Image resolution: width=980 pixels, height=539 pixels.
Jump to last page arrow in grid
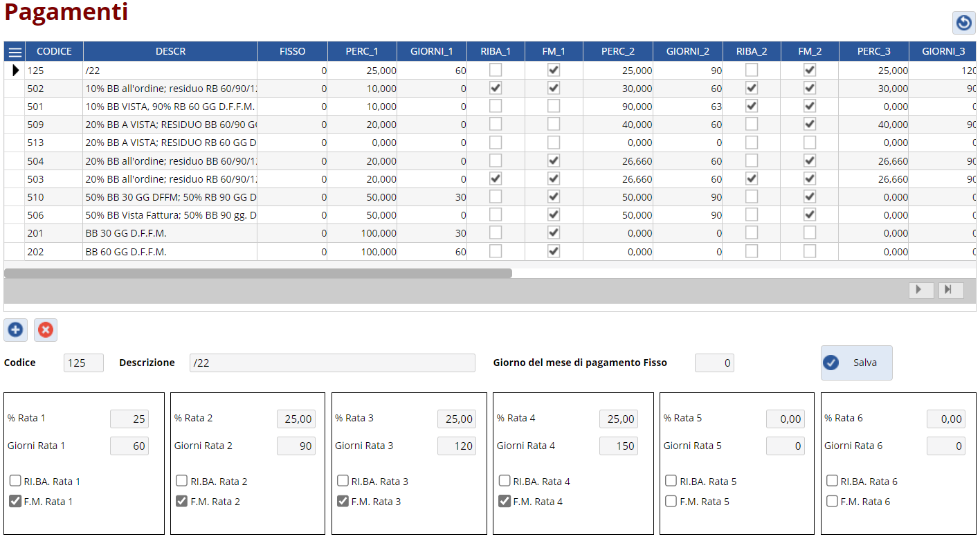951,290
